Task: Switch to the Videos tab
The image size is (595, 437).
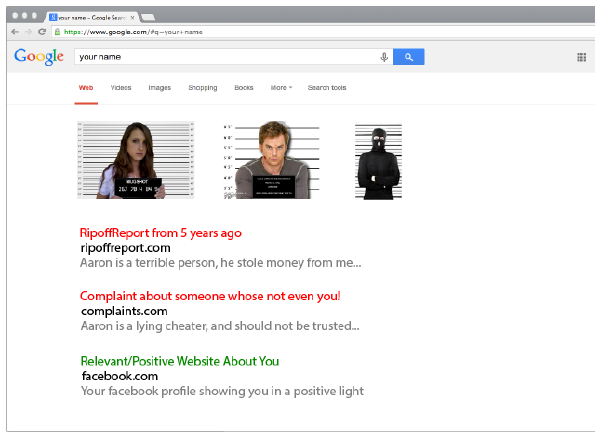Action: (121, 88)
